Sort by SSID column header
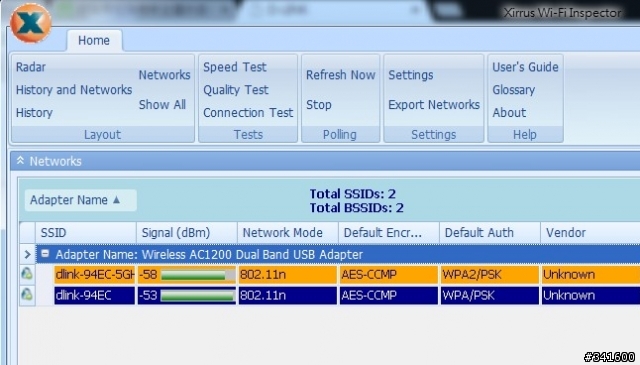The width and height of the screenshot is (640, 365). [x=86, y=233]
